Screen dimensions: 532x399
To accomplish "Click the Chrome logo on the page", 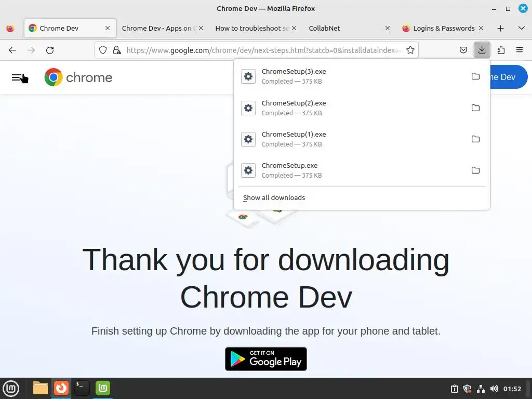I will click(x=78, y=77).
